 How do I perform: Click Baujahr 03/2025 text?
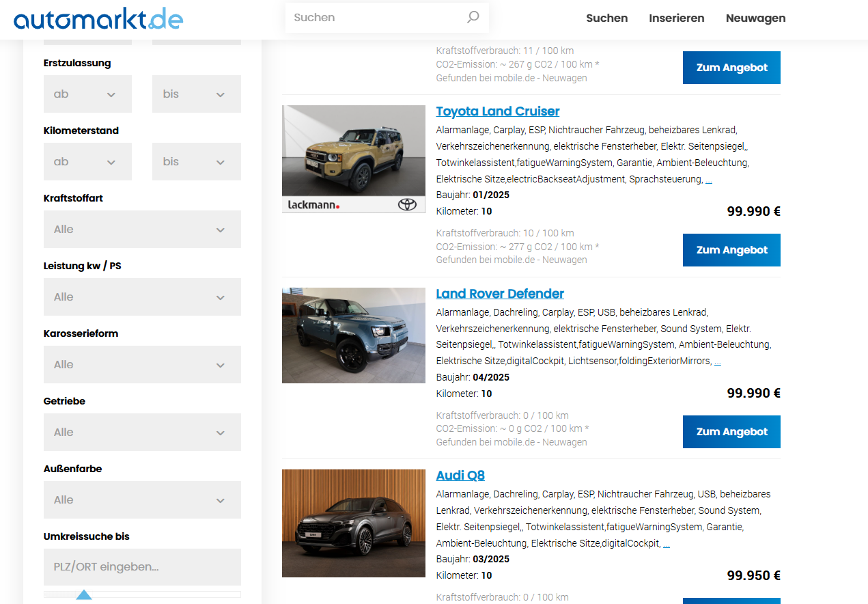(x=473, y=560)
